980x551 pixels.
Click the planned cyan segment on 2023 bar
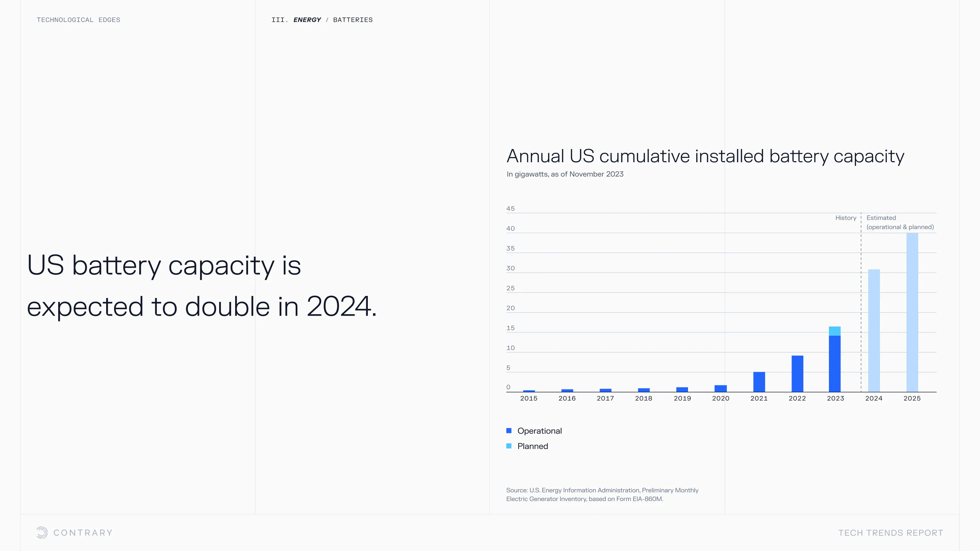835,331
